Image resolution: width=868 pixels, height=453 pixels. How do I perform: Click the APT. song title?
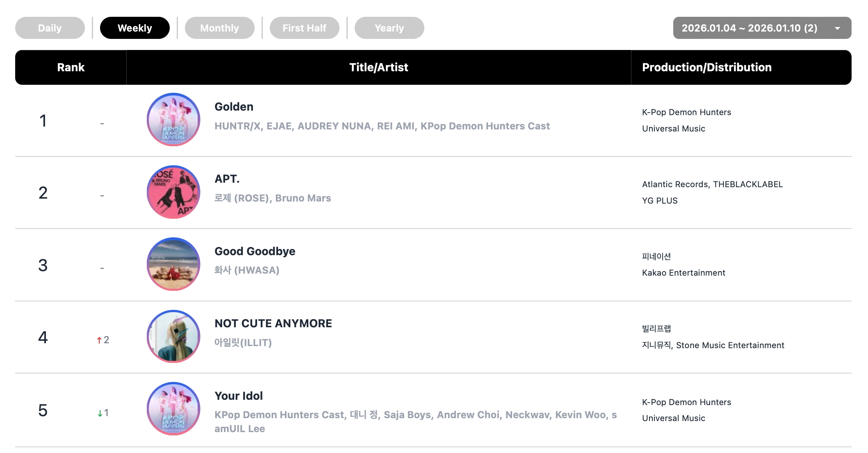pyautogui.click(x=227, y=179)
